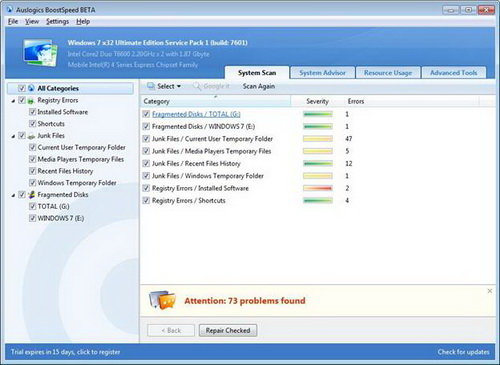Click the Back button
500x365 pixels.
coord(171,330)
